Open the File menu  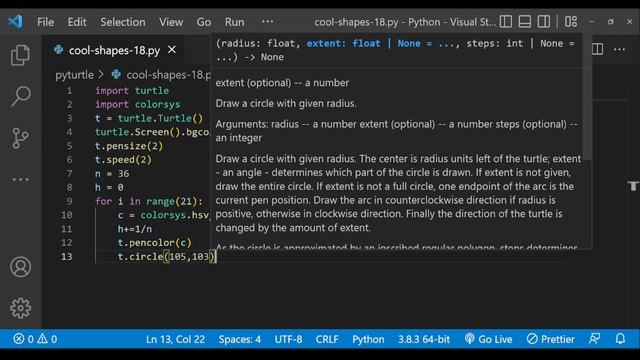[45, 22]
